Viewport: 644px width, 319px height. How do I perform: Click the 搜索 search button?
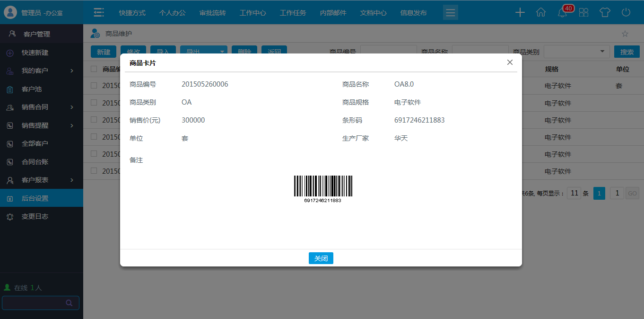[x=627, y=51]
